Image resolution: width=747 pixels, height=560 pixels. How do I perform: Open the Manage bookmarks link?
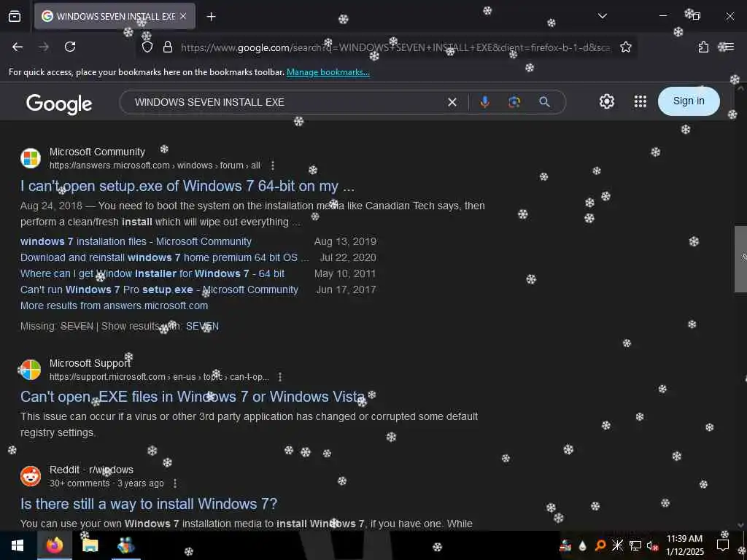pos(328,72)
